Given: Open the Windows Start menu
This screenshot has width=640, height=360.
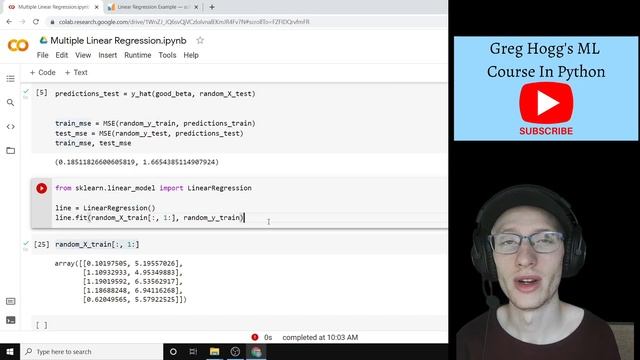Looking at the screenshot, I should pyautogui.click(x=10, y=351).
